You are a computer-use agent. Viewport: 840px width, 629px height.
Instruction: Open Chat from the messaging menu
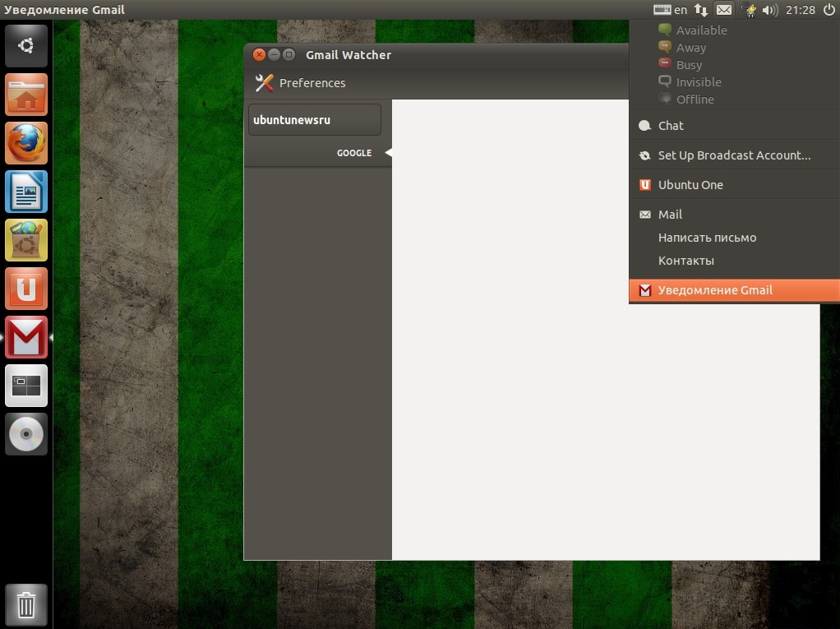[x=735, y=126]
